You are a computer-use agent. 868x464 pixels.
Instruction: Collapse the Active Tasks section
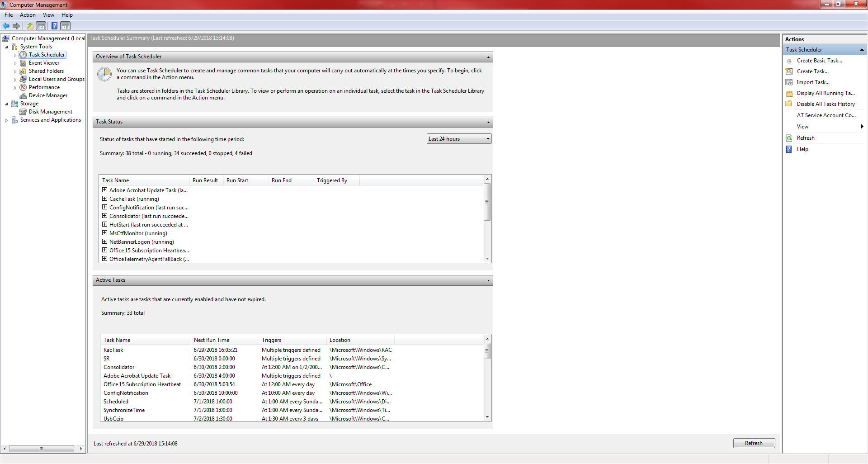click(x=488, y=280)
